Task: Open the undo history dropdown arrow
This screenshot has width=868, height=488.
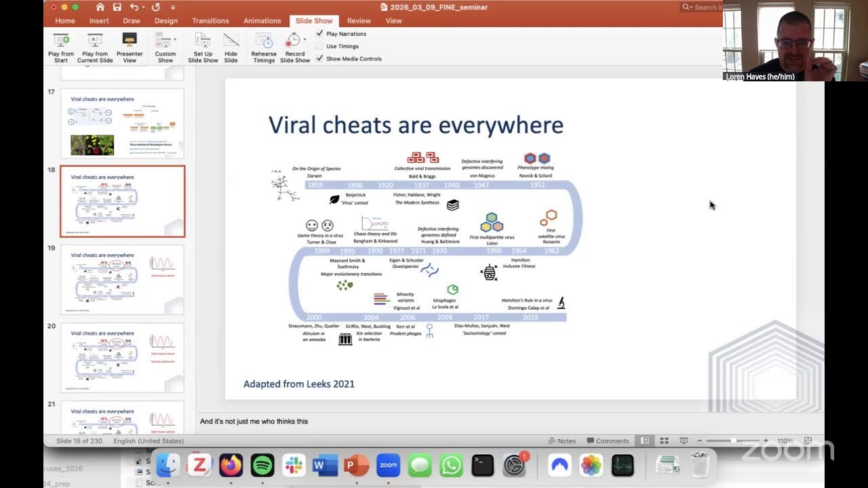Action: (144, 7)
